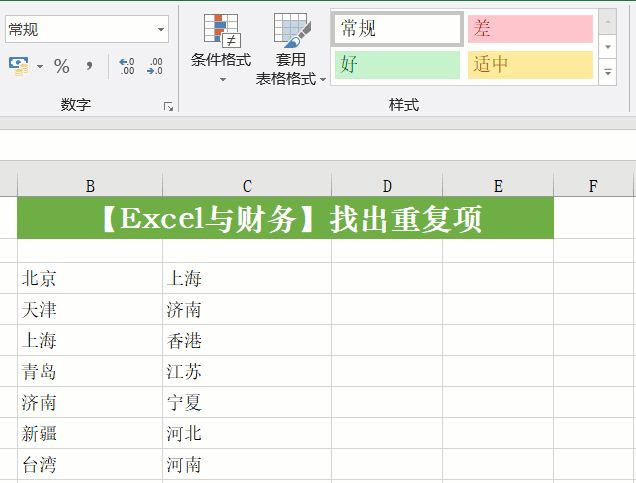Expand the 表格格式 dropdown arrow
The image size is (636, 483).
(x=323, y=79)
